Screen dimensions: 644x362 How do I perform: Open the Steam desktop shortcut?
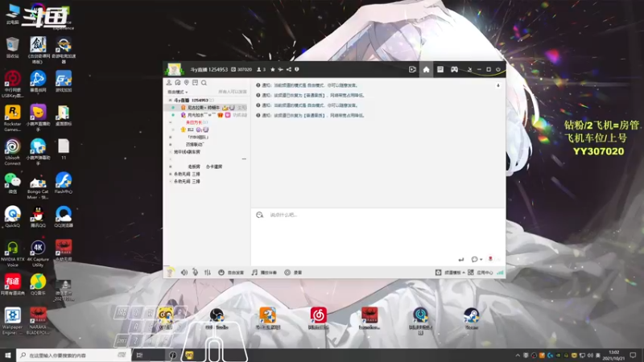pyautogui.click(x=472, y=319)
